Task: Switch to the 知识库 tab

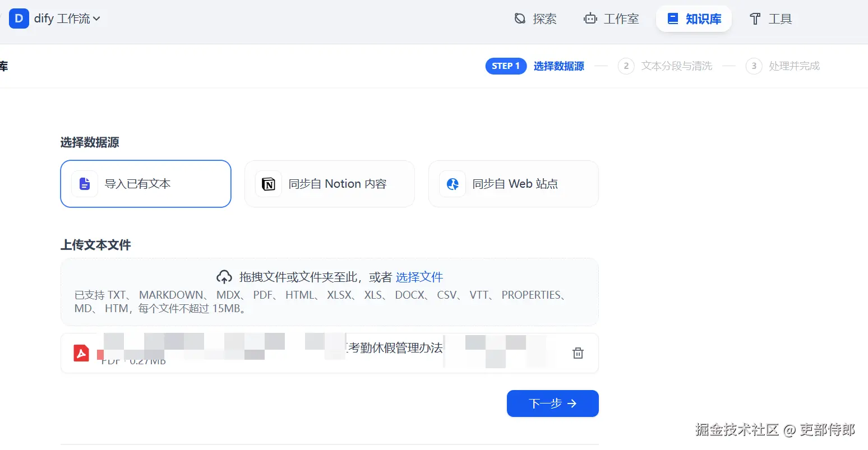Action: point(694,18)
